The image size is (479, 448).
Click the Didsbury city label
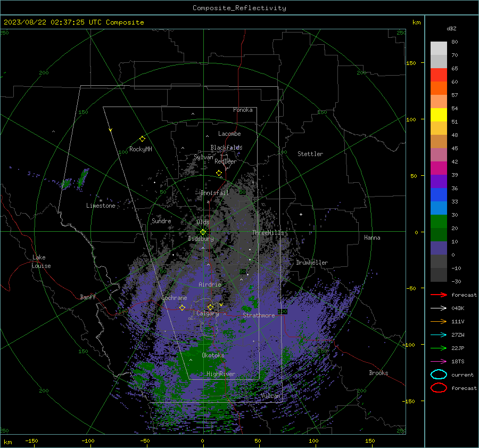click(x=201, y=239)
